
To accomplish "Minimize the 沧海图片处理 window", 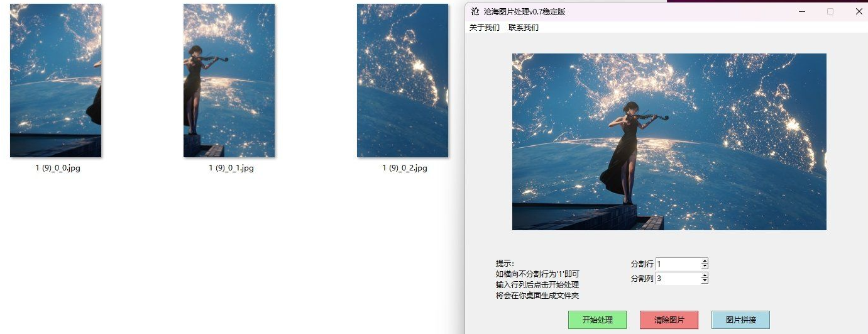I will click(801, 11).
